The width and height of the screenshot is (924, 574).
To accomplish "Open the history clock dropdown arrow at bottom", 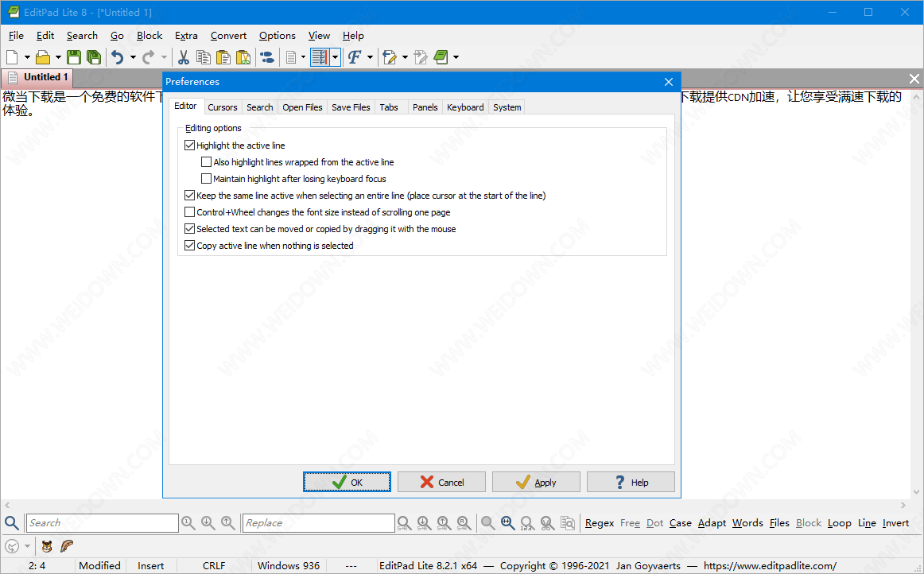I will click(x=27, y=546).
